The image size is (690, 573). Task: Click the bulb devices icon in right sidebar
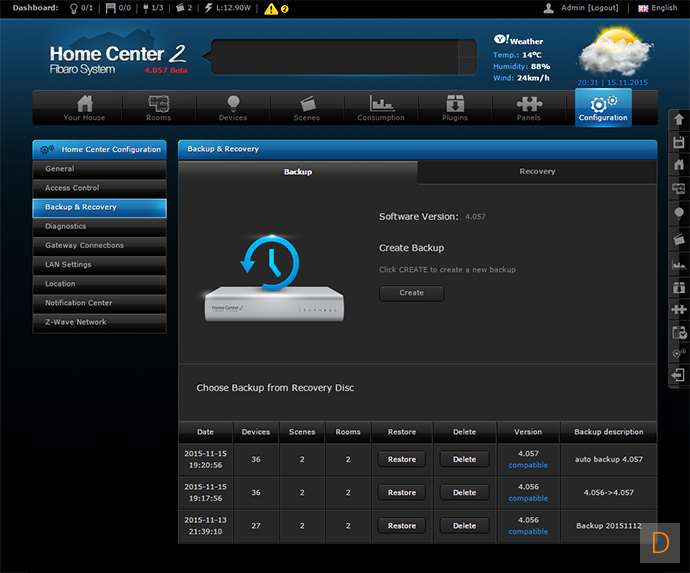[x=679, y=213]
